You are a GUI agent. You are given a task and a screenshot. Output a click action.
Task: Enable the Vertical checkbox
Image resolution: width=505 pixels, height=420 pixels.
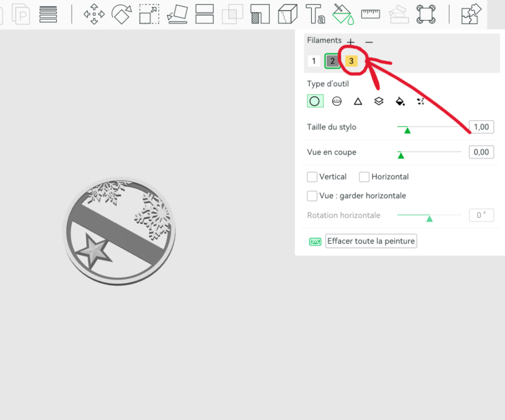[x=312, y=177]
